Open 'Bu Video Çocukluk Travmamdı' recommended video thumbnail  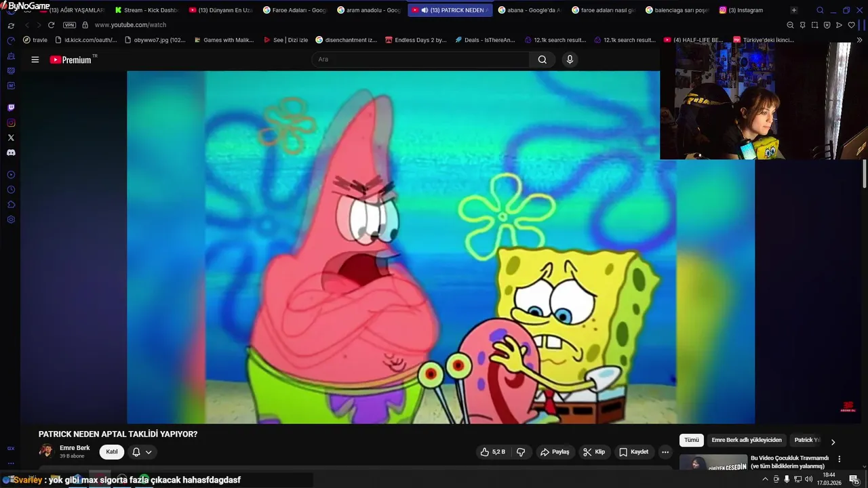[713, 462]
